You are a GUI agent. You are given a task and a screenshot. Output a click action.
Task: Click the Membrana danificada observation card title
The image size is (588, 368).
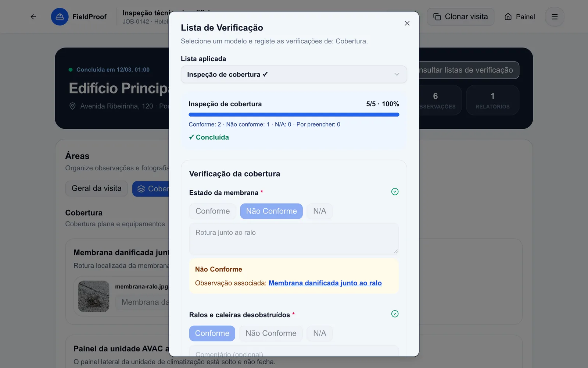(x=121, y=252)
